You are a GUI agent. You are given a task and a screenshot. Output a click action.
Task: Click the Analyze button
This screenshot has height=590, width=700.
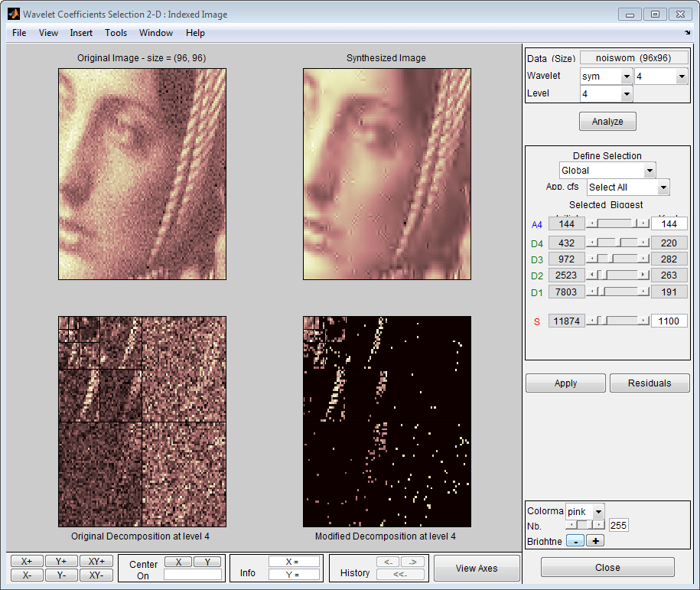tap(607, 122)
